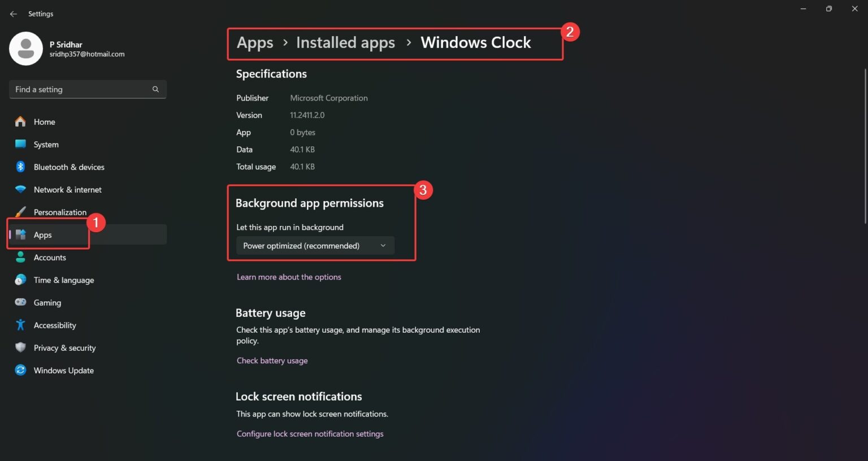The height and width of the screenshot is (461, 868).
Task: Select the Gaming controller icon
Action: tap(20, 302)
